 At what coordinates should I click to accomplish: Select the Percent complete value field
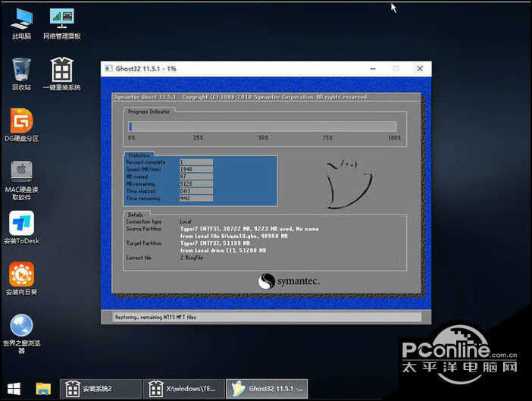point(196,162)
